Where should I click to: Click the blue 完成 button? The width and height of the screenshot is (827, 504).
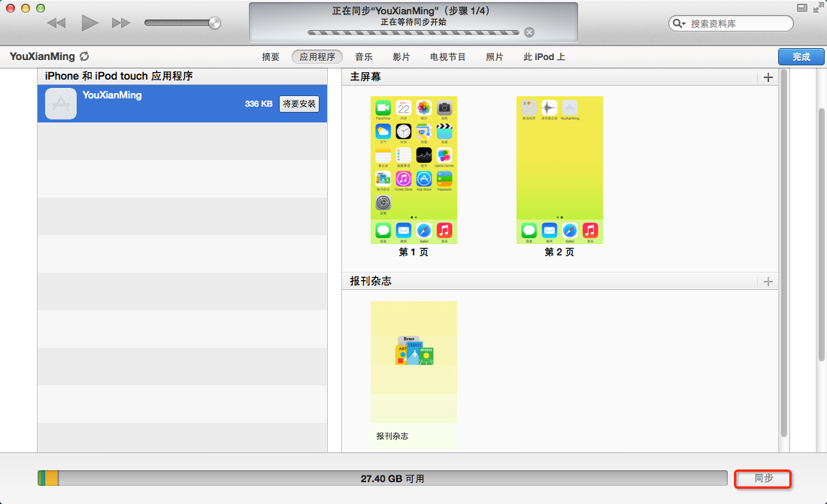point(801,57)
